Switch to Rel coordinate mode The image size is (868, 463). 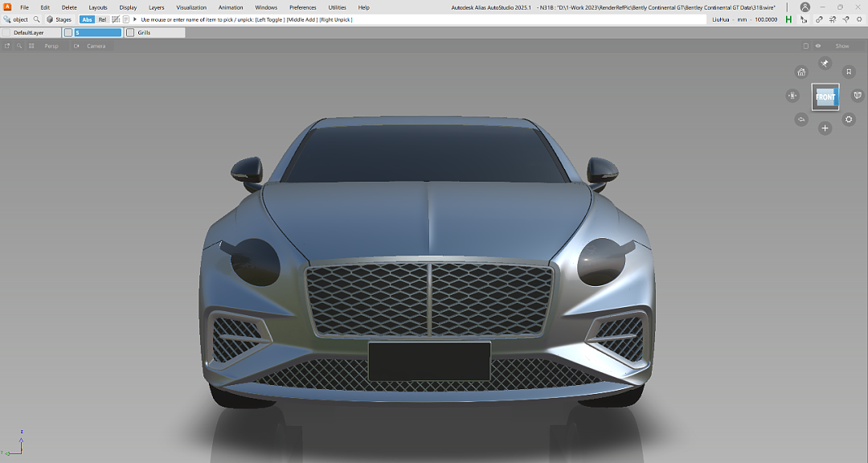(102, 19)
